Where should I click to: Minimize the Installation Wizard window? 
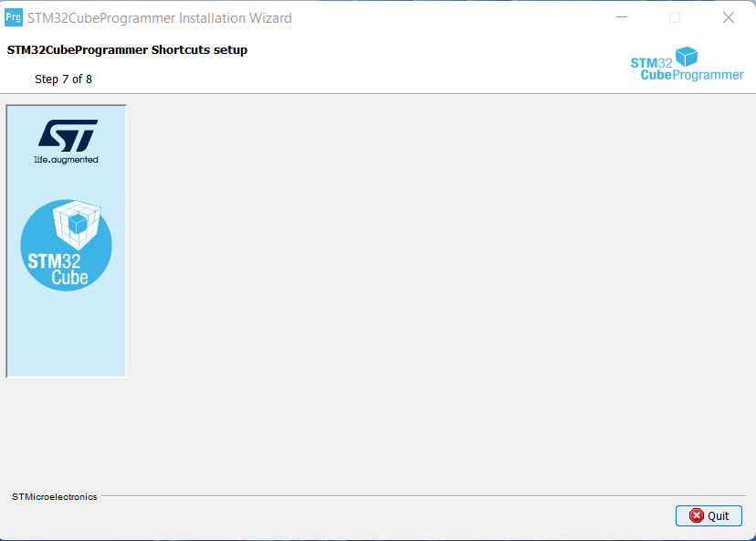click(x=622, y=18)
